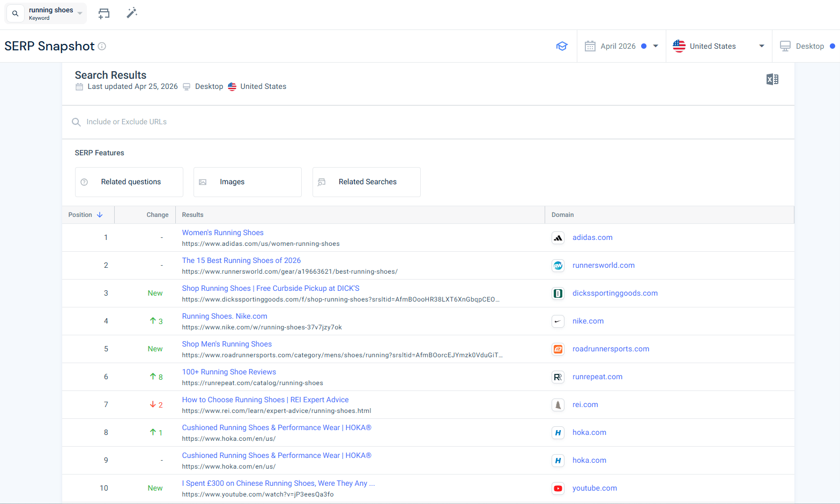Open the SERP Snapshot info tooltip icon

102,46
